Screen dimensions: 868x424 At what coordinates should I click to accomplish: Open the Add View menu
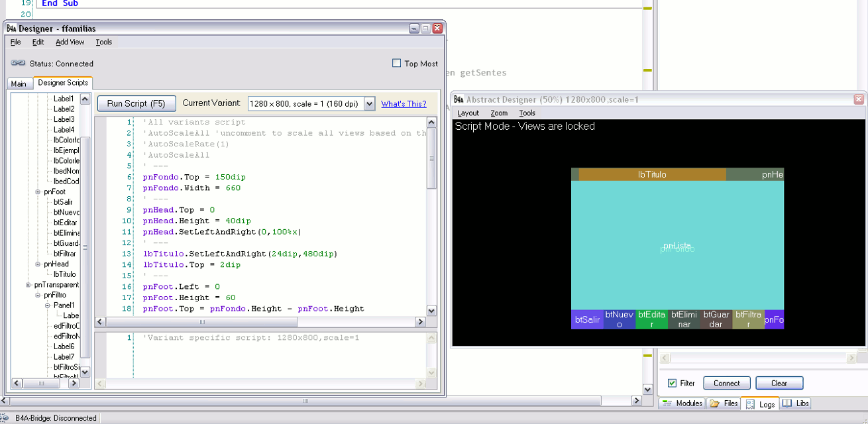(70, 42)
